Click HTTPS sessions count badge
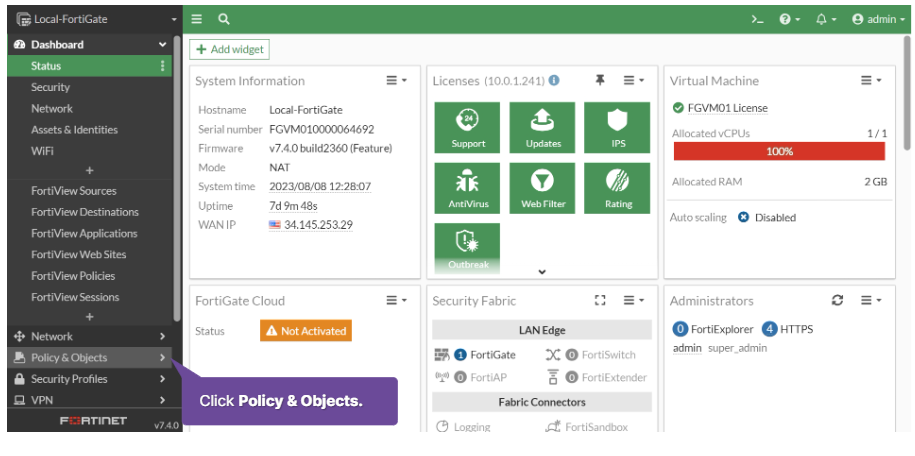Screen dimensions: 915x456 pyautogui.click(x=769, y=329)
